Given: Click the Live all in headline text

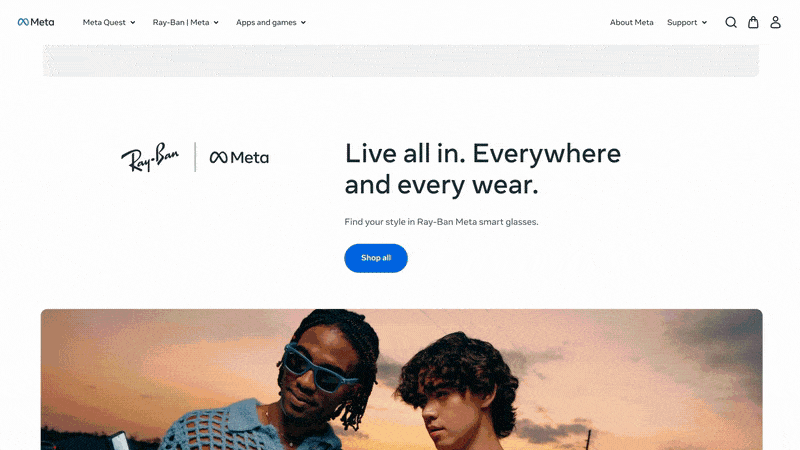Looking at the screenshot, I should point(483,169).
